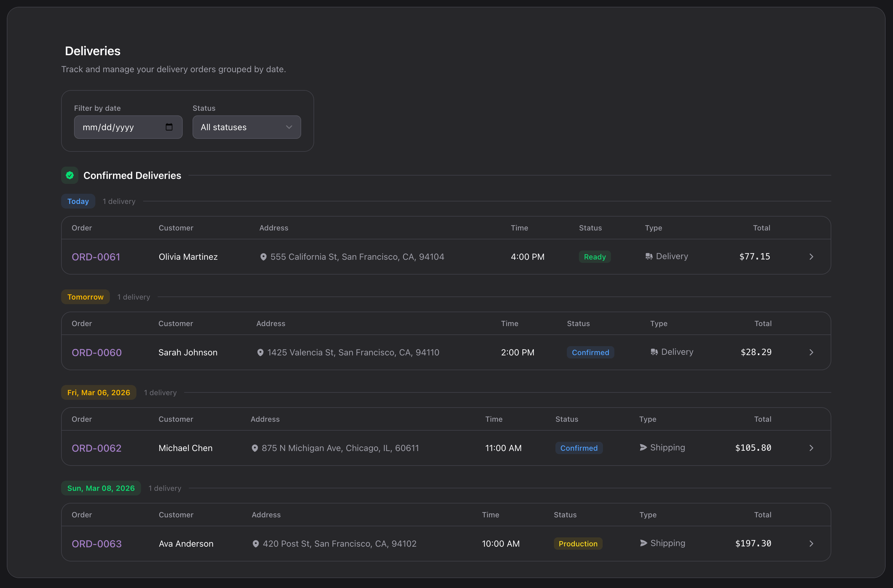Select the Today date badge
This screenshot has width=893, height=588.
pyautogui.click(x=78, y=201)
